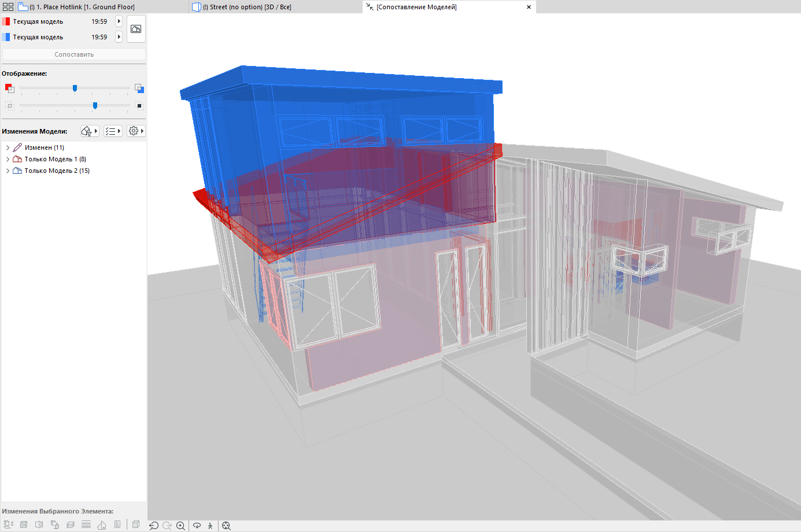This screenshot has width=801, height=532.
Task: Click the floor plan icon on Place Hotlink tab
Action: coord(23,7)
